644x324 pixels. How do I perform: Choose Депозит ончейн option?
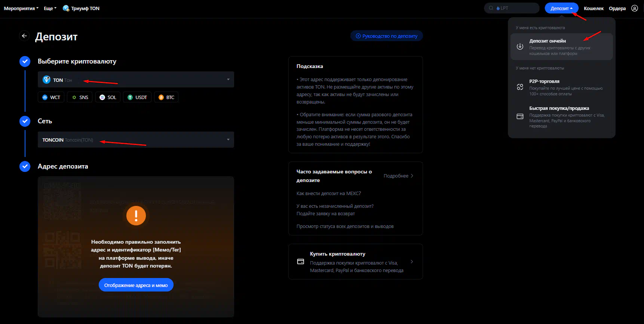(561, 47)
